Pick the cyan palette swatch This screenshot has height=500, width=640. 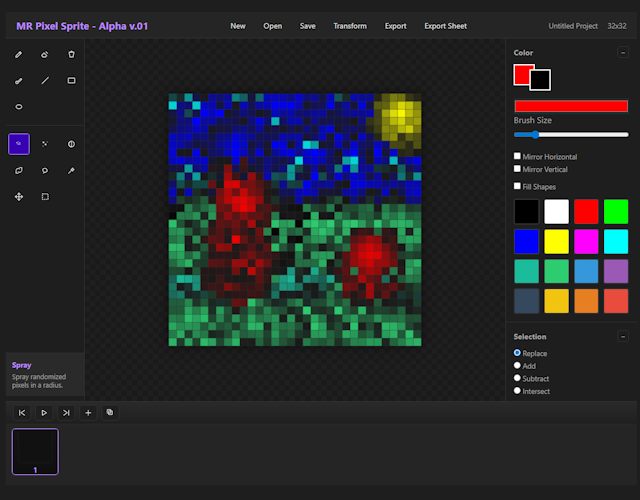tap(616, 241)
